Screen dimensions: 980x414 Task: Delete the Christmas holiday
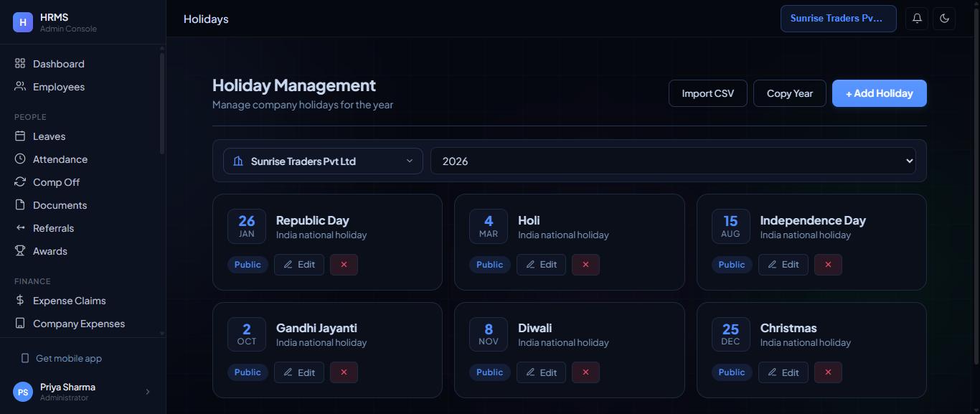click(828, 372)
